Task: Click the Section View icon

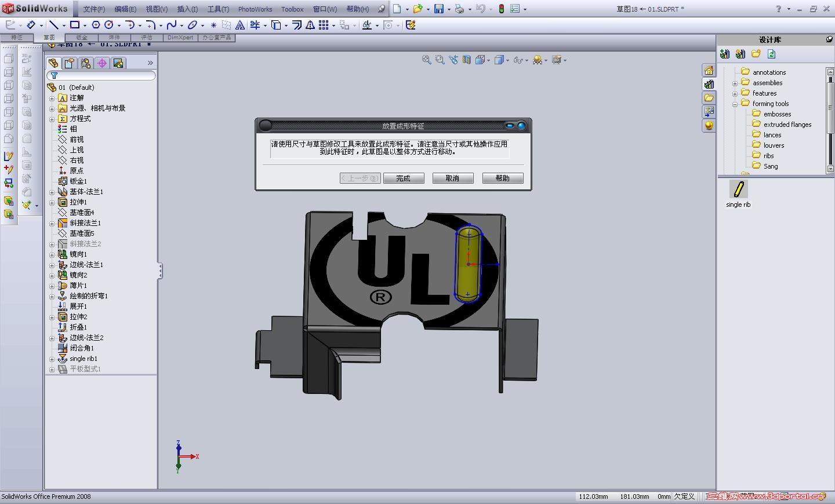Action: pos(467,60)
